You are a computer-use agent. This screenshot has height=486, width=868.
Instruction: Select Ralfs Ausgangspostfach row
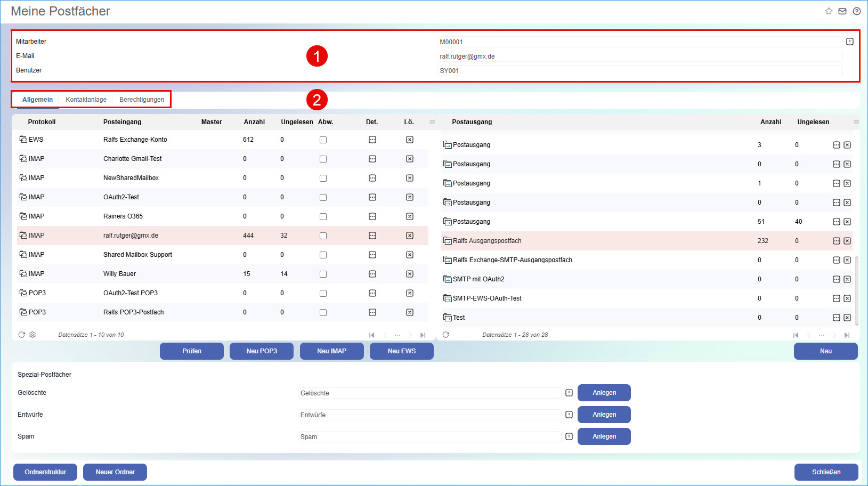647,241
